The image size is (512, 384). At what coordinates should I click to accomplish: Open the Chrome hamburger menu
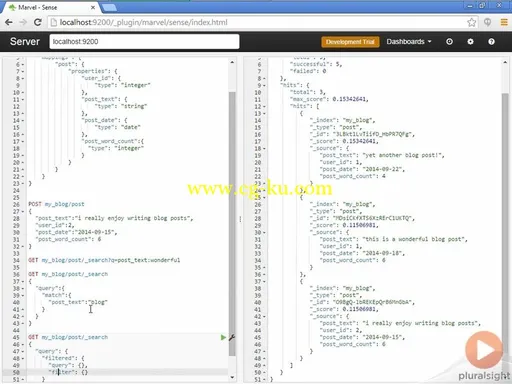504,22
